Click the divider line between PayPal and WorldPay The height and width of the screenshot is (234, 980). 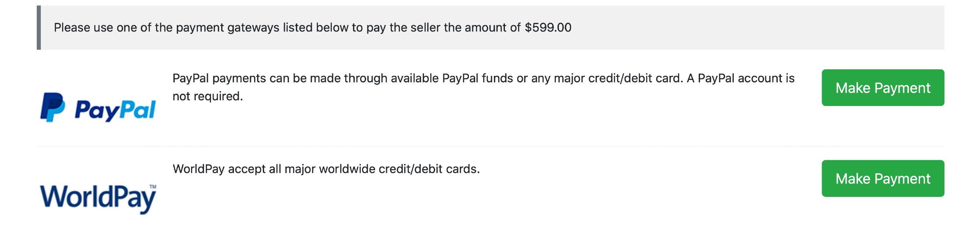490,146
